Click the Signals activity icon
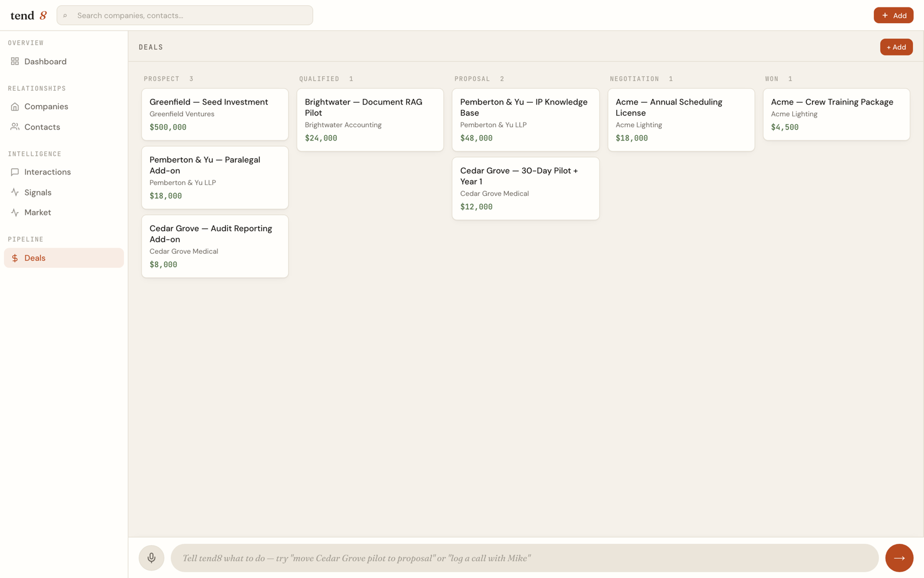Viewport: 924px width, 578px height. (x=15, y=192)
